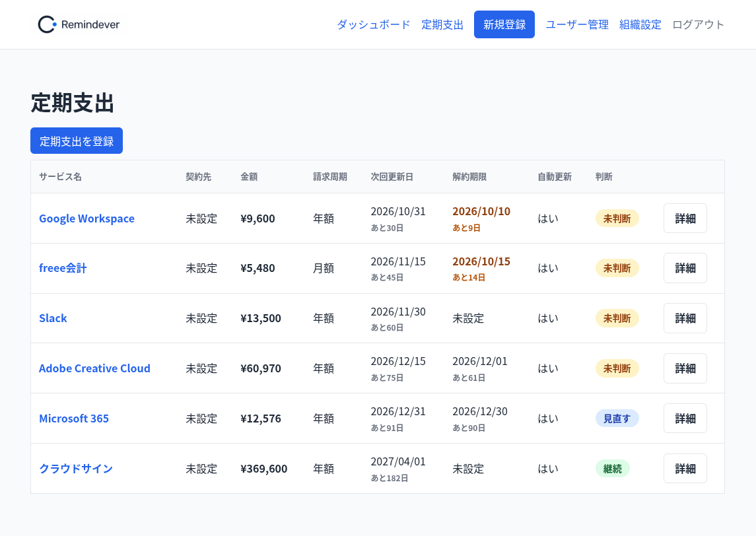Click the 月額 billing cycle cell
The height and width of the screenshot is (536, 756).
[324, 268]
